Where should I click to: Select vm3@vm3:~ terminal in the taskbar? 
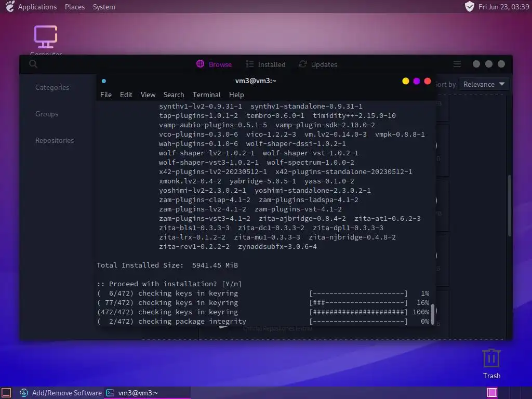[147, 393]
